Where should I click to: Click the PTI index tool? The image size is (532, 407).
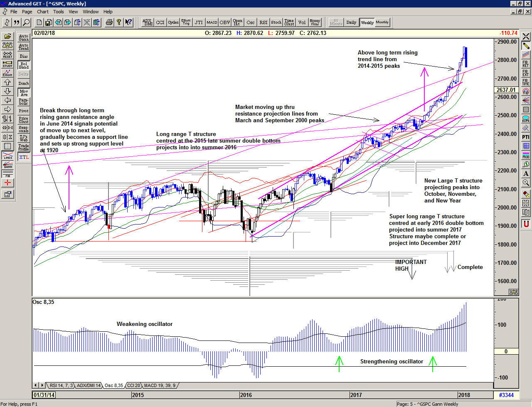(526, 137)
